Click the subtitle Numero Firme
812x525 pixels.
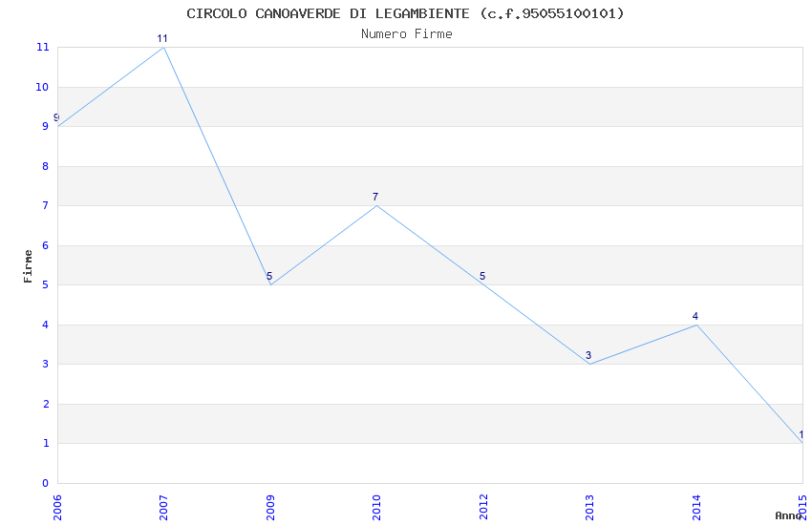(407, 34)
